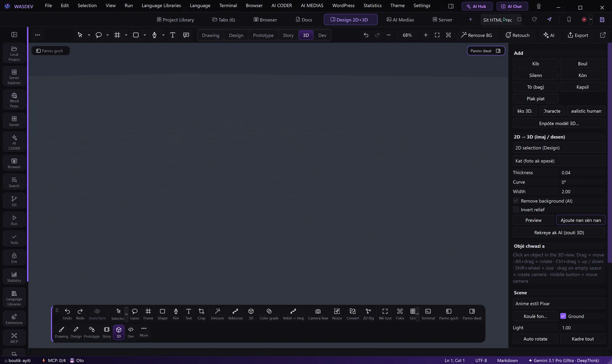Select the Lasso tool in bottom toolbar
The height and width of the screenshot is (364, 612).
(134, 314)
